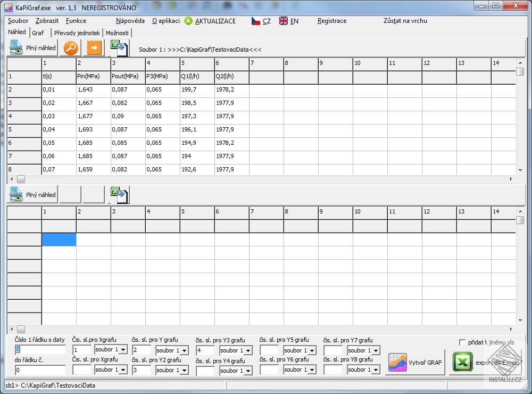Click the 'P3(MPa)' header cell
This screenshot has width=532, height=394.
(x=163, y=77)
